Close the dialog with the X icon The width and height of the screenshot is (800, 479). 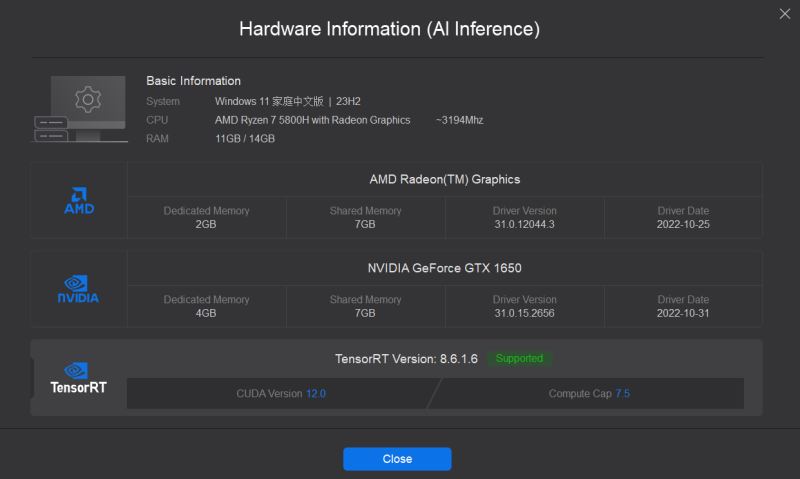[x=785, y=14]
